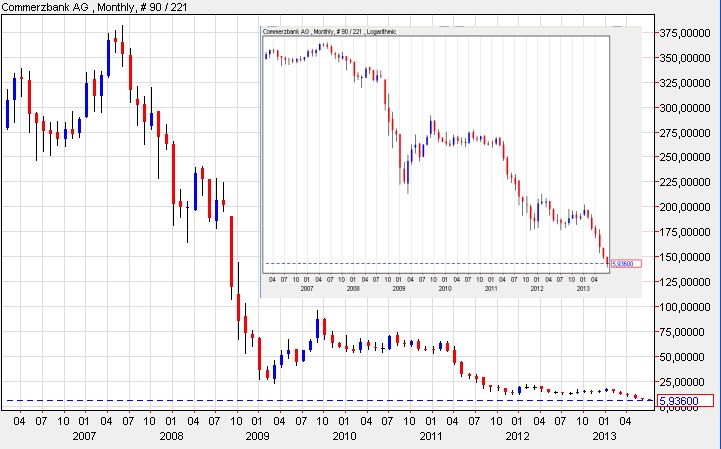This screenshot has height=449, width=721.
Task: Click the blue dashed price line in main chart
Action: coord(329,400)
